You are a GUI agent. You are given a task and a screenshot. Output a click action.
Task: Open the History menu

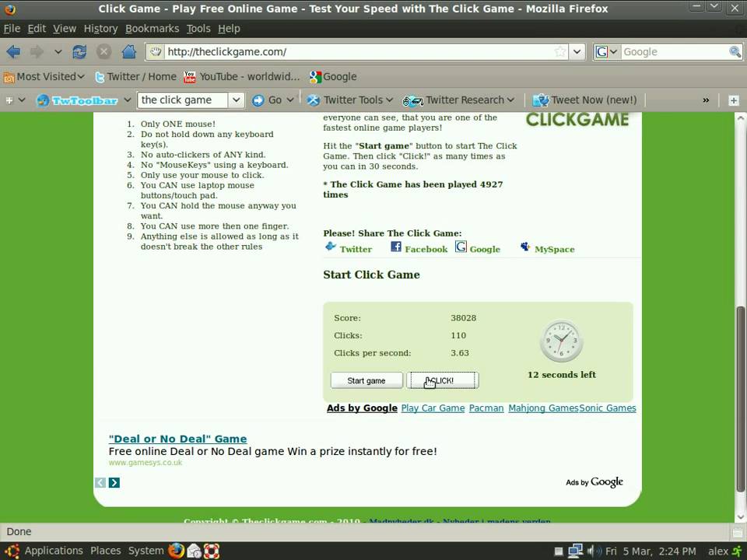[x=100, y=29]
